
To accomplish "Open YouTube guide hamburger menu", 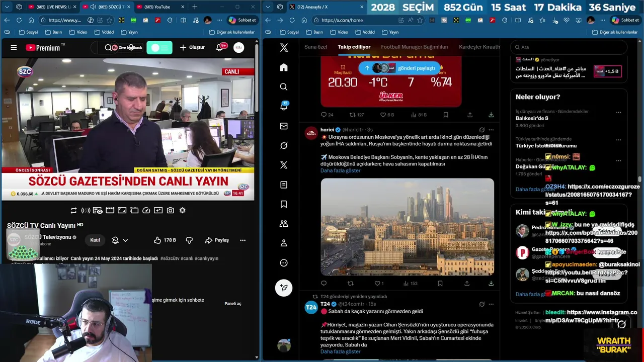I will coord(14,48).
